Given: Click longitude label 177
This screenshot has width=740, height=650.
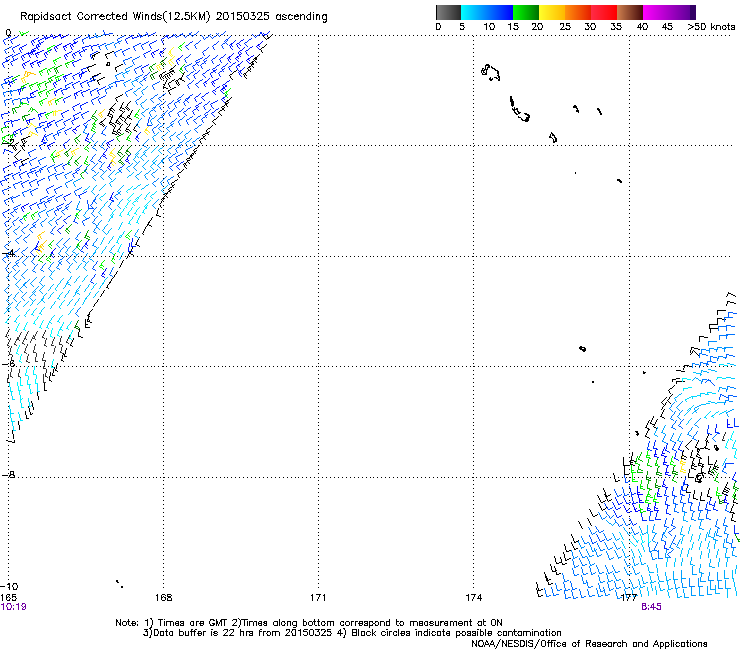Looking at the screenshot, I should click(629, 597).
